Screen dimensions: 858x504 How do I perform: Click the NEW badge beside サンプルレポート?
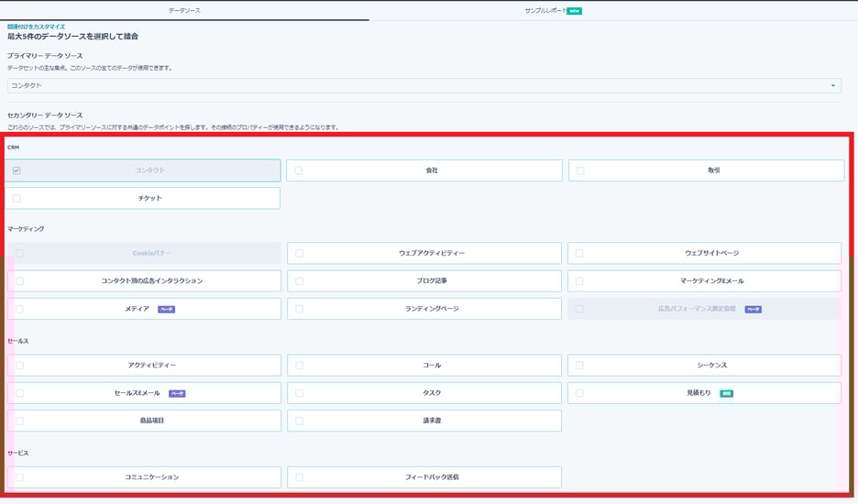pyautogui.click(x=574, y=11)
